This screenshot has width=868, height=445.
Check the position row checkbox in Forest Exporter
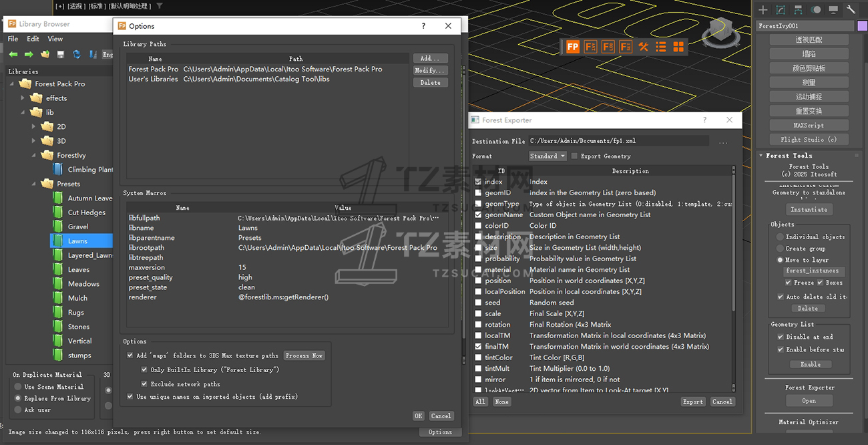[478, 281]
